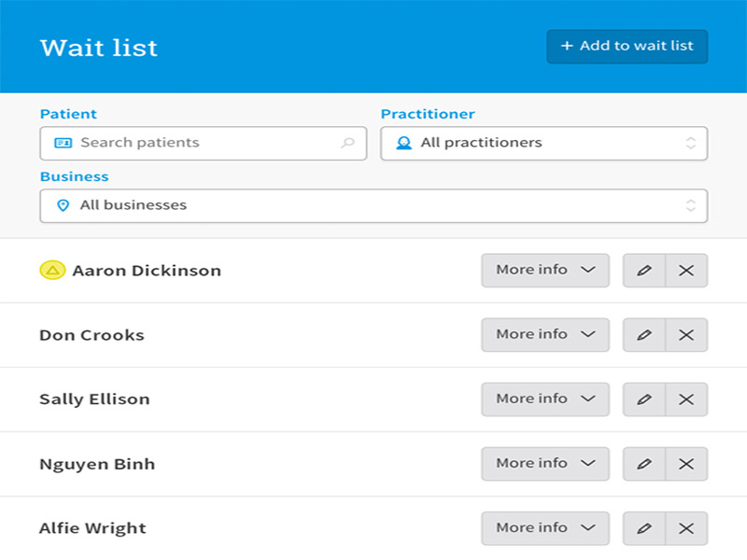Click the edit pencil for Don Crooks
Viewport: 747px width, 560px height.
coord(644,335)
